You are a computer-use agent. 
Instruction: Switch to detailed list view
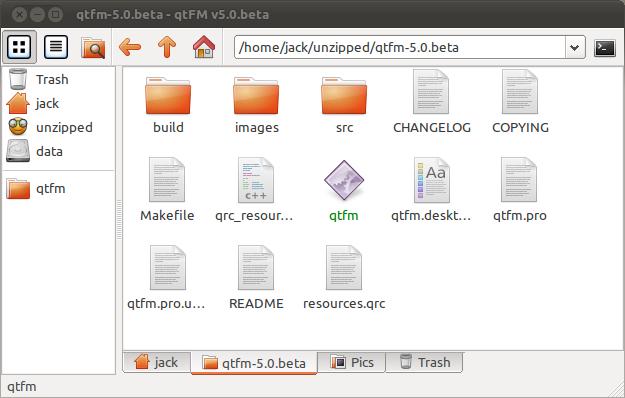tap(56, 47)
